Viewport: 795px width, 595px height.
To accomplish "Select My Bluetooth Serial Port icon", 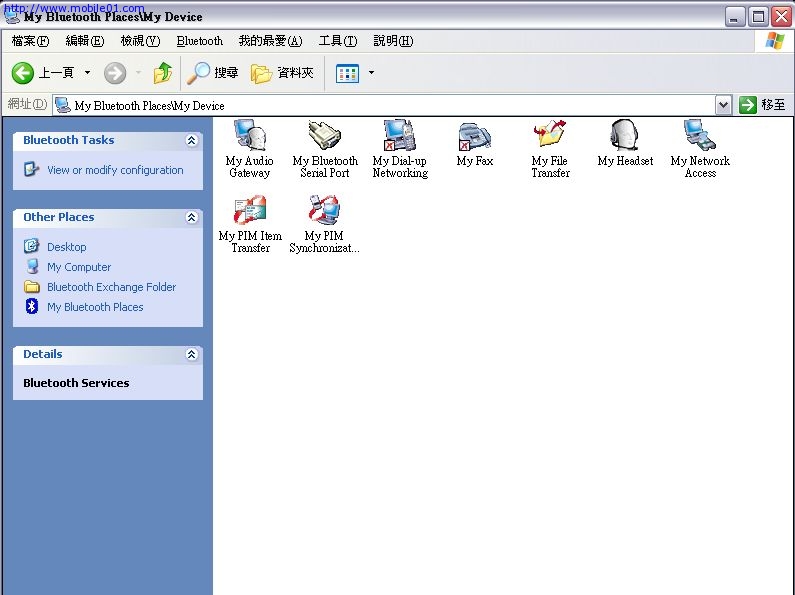I will [325, 135].
